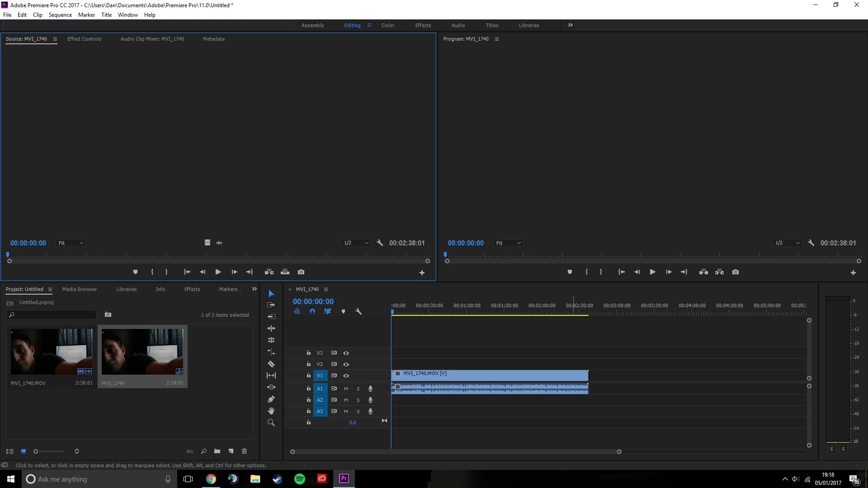The width and height of the screenshot is (868, 488).
Task: Select the Razor tool
Action: (271, 364)
